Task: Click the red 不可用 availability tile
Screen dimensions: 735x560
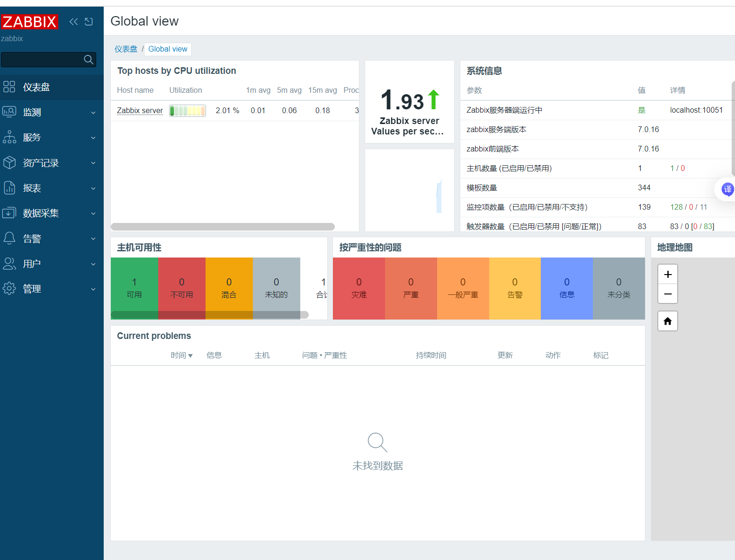Action: click(x=182, y=288)
